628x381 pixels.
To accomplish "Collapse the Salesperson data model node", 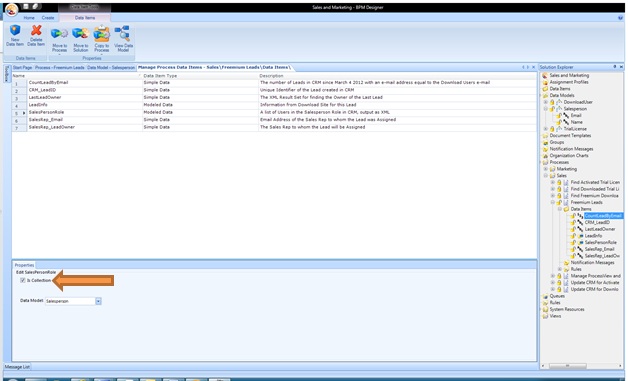I will point(545,109).
